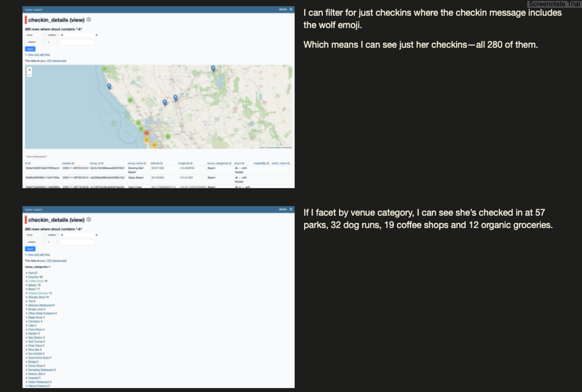
Task: Open the shout column gear icon
Action: click(x=243, y=163)
